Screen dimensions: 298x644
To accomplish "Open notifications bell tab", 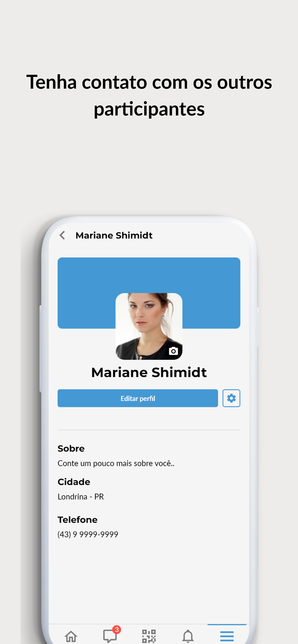I will 188,636.
